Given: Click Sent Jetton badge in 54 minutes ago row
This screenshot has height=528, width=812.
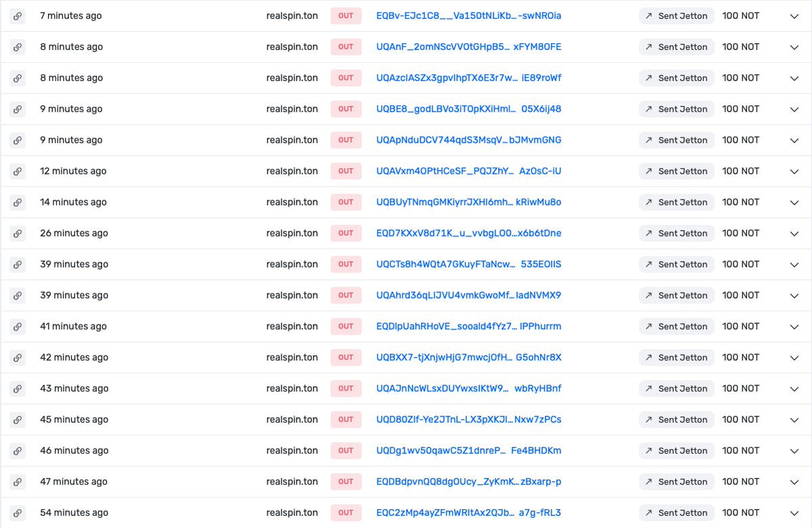Looking at the screenshot, I should coord(677,513).
